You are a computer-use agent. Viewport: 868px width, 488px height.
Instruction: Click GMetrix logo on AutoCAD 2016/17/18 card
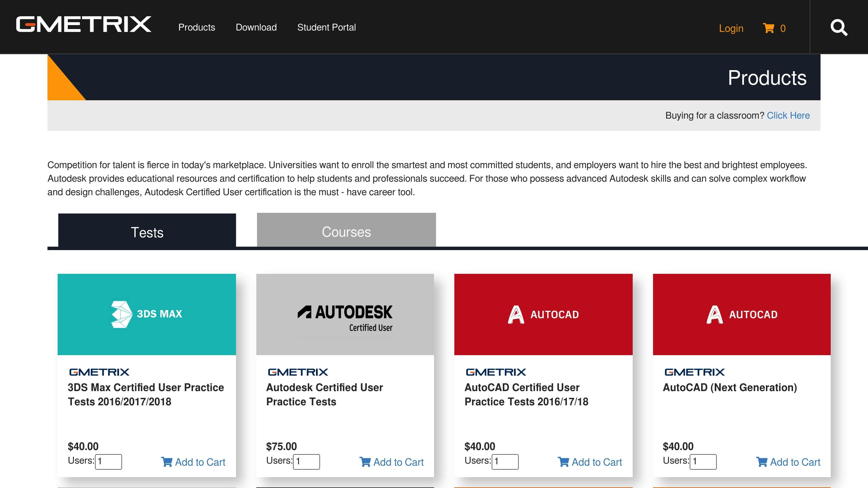[x=496, y=372]
